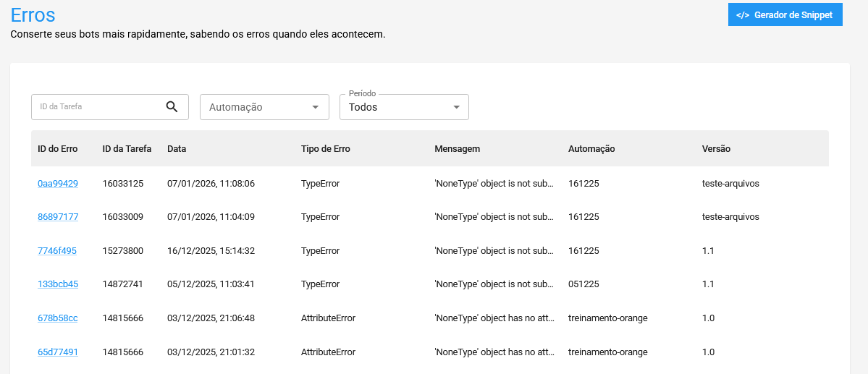Click the Mensagem column header

coord(457,149)
